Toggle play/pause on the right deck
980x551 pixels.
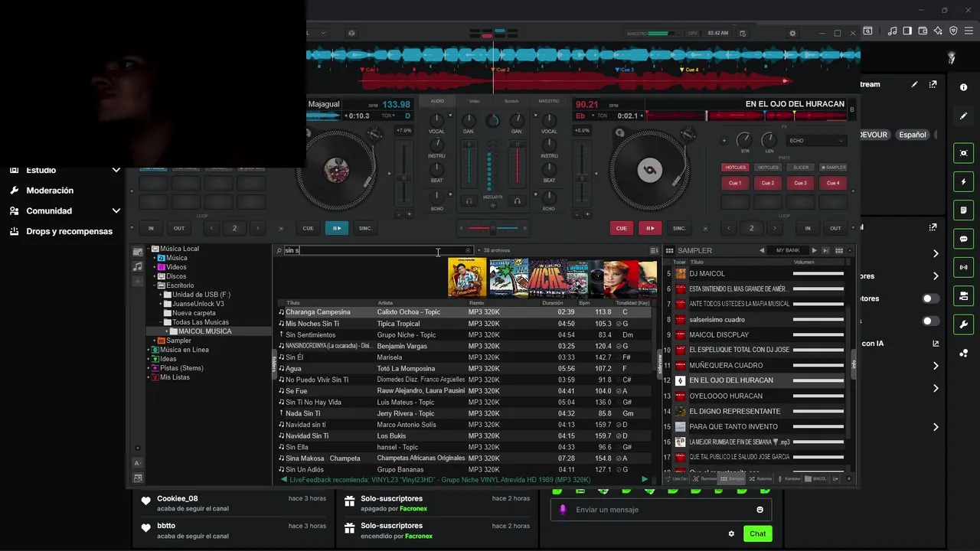pyautogui.click(x=649, y=228)
